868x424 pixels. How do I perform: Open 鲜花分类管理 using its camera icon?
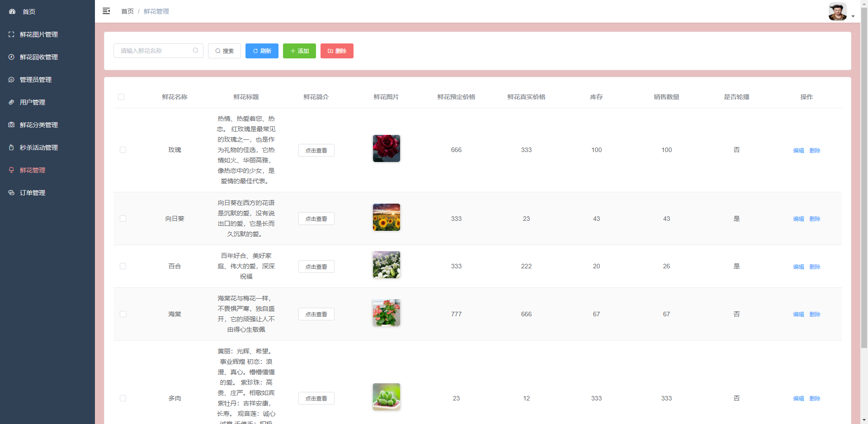point(11,124)
